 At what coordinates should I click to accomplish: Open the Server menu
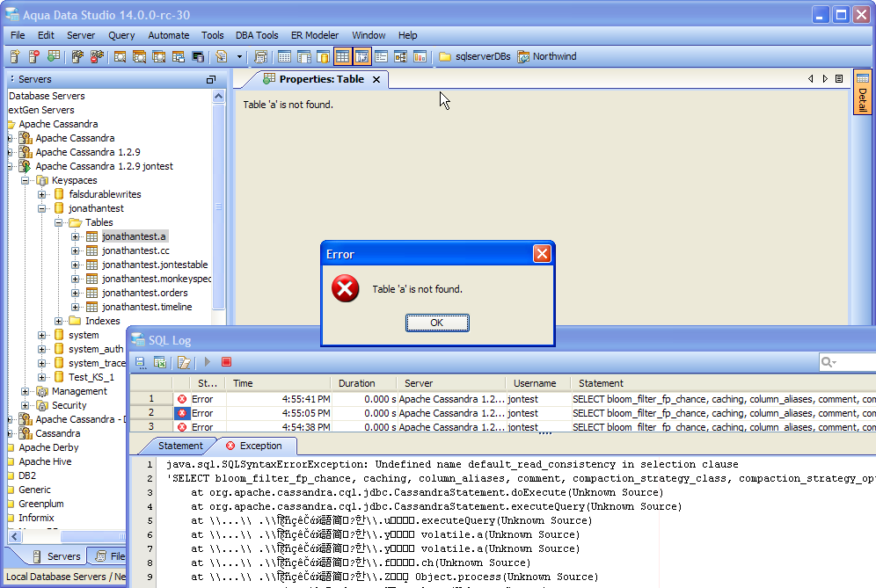point(81,35)
